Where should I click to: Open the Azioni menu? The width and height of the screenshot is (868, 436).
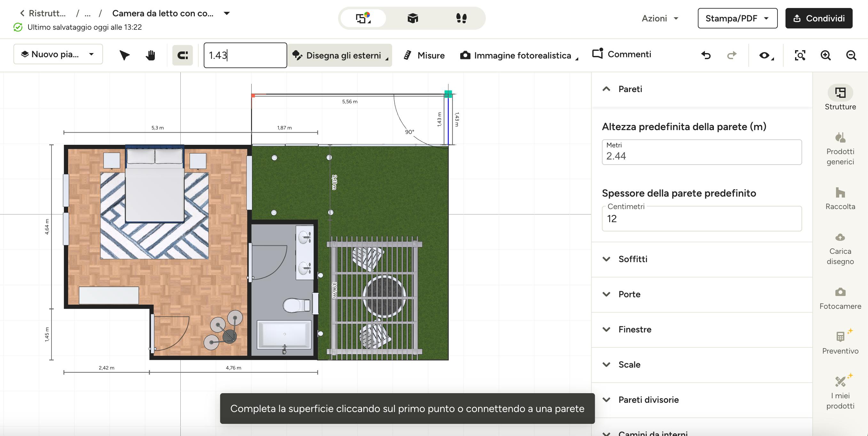(x=660, y=18)
